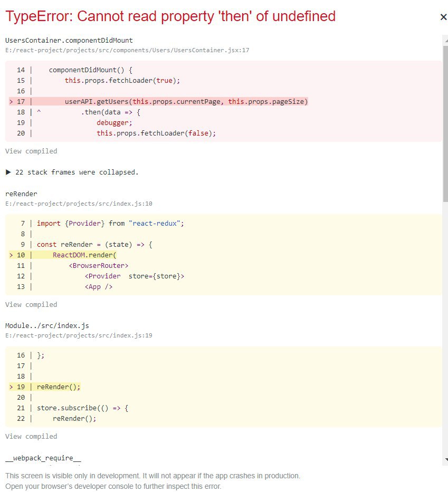Expand the 22 collapsed stack frames
The height and width of the screenshot is (492, 448).
[72, 172]
